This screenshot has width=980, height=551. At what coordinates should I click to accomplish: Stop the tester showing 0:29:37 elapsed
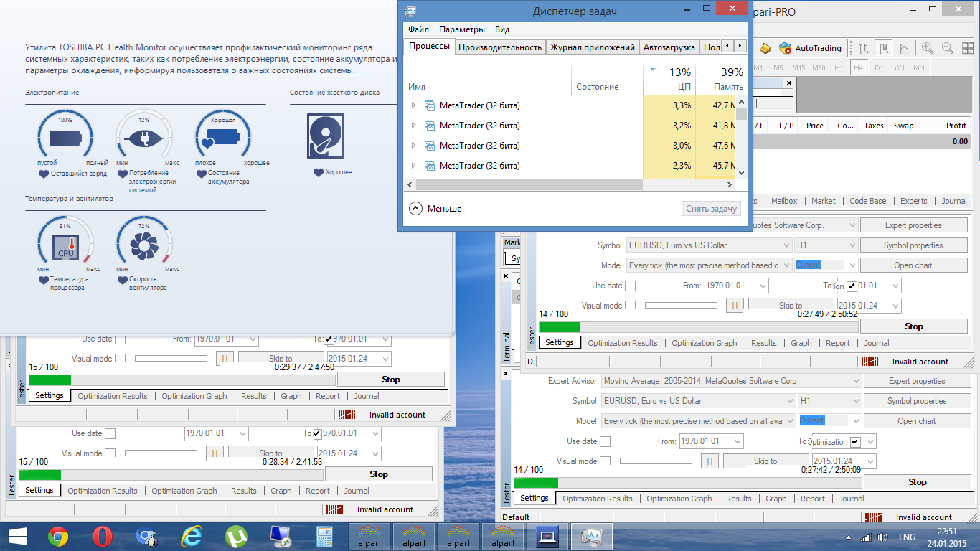391,380
